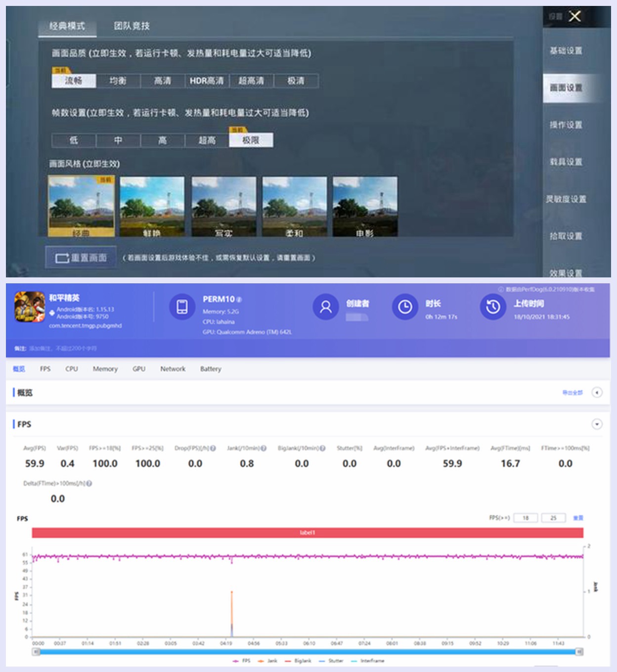617x672 pixels.
Task: Select 高清 picture quality
Action: [163, 81]
